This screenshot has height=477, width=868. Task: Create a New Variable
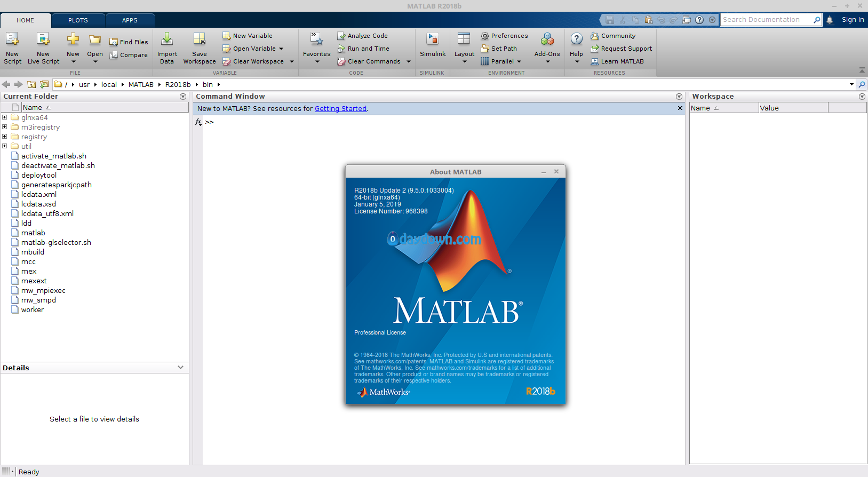[248, 36]
